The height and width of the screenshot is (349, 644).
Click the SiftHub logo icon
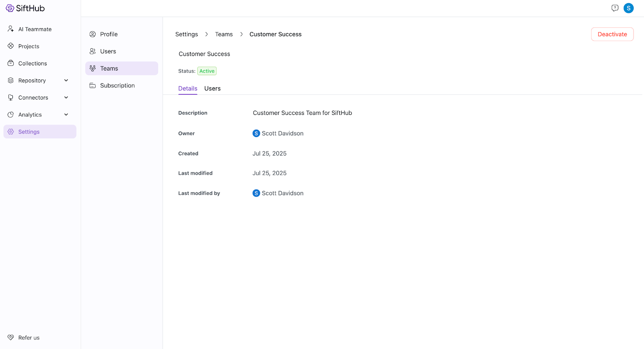click(10, 8)
